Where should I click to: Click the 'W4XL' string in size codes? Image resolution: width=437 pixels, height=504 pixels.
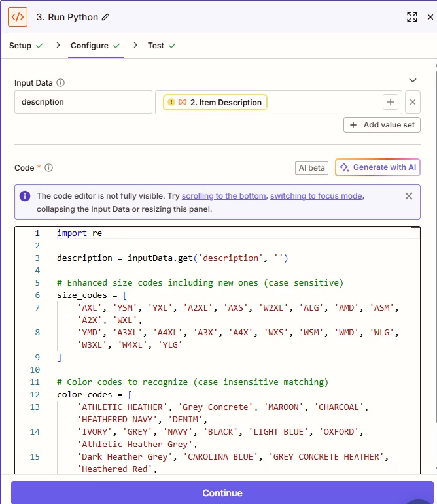tap(132, 345)
